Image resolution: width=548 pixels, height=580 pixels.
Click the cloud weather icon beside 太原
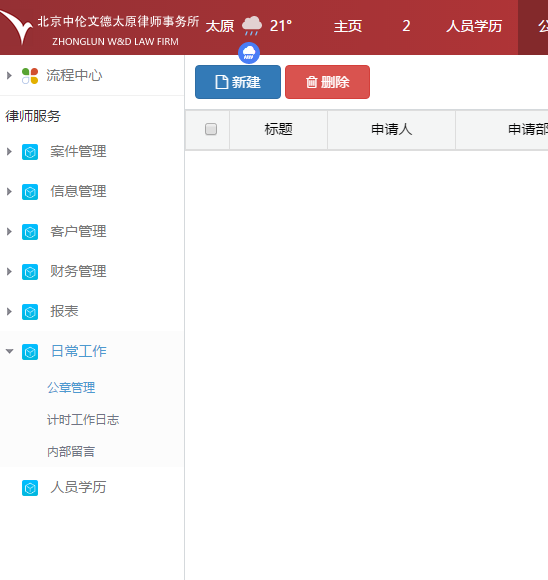(x=252, y=26)
